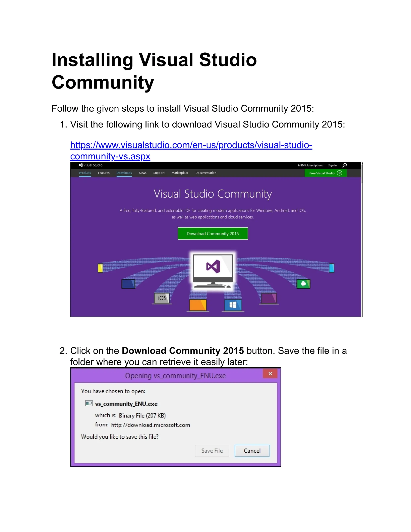
Task: Open the visualstudio.com download hyperlink
Action: coord(191,151)
